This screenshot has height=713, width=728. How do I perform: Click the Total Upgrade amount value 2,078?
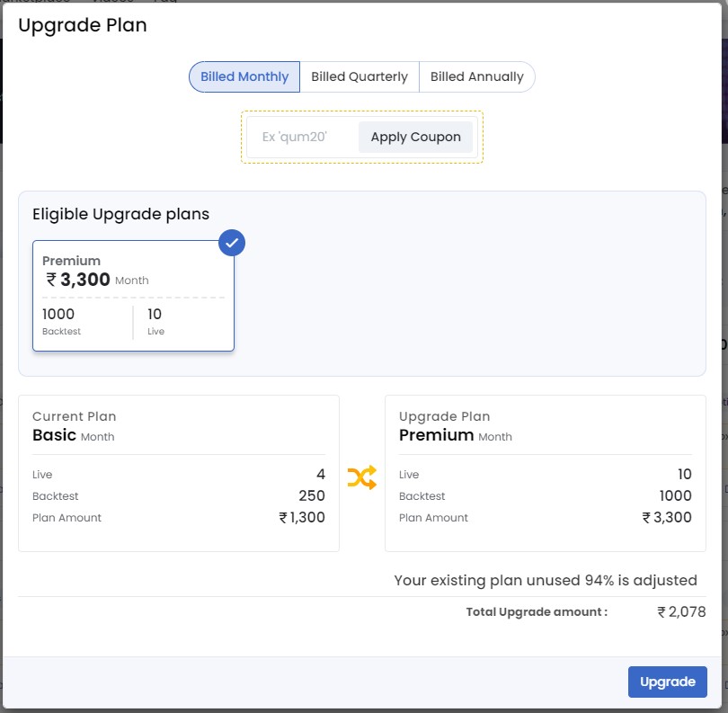click(681, 612)
